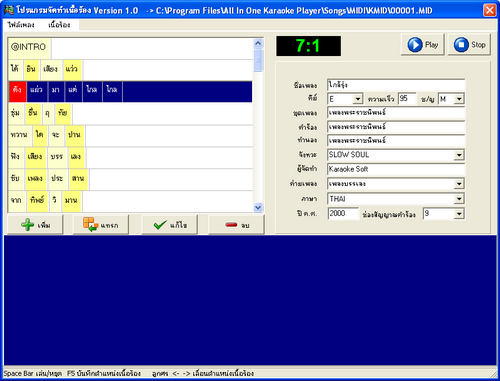Select the ทัย syllable cell
Viewport: 500px width, 381px height.
[x=63, y=113]
